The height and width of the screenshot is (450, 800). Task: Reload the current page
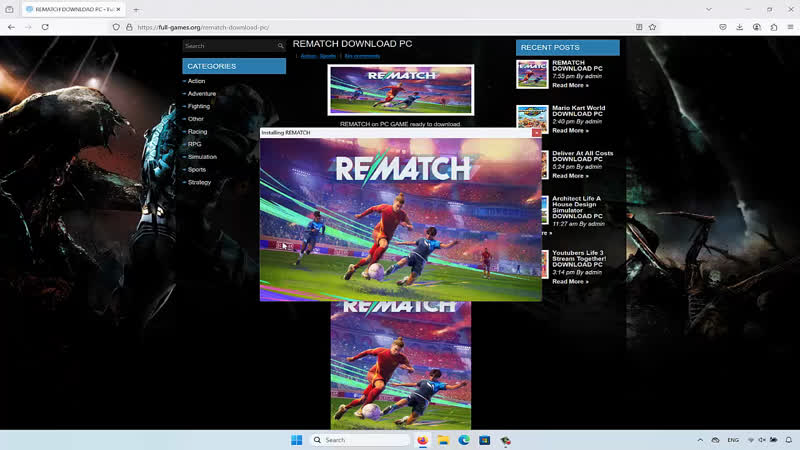coord(45,27)
